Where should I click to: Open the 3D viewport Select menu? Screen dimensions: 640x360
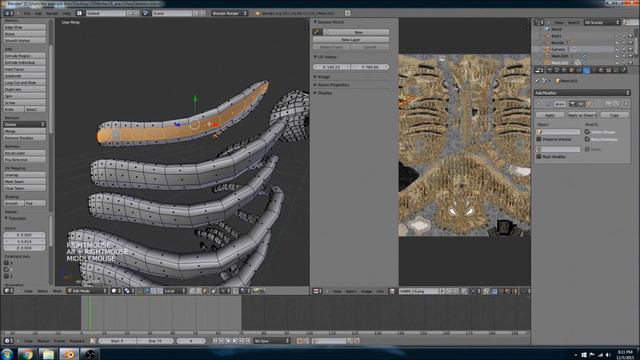[42, 291]
